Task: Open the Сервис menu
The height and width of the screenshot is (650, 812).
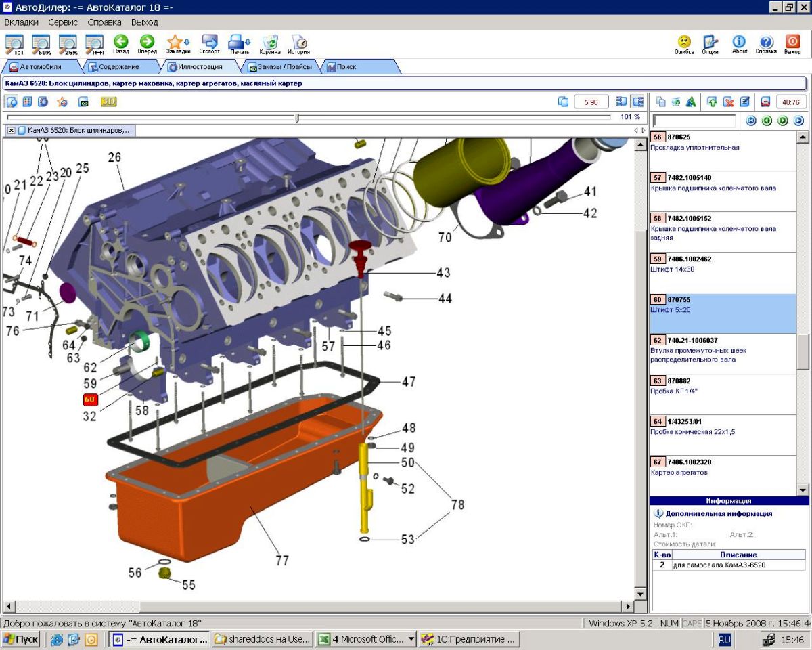Action: click(x=63, y=22)
